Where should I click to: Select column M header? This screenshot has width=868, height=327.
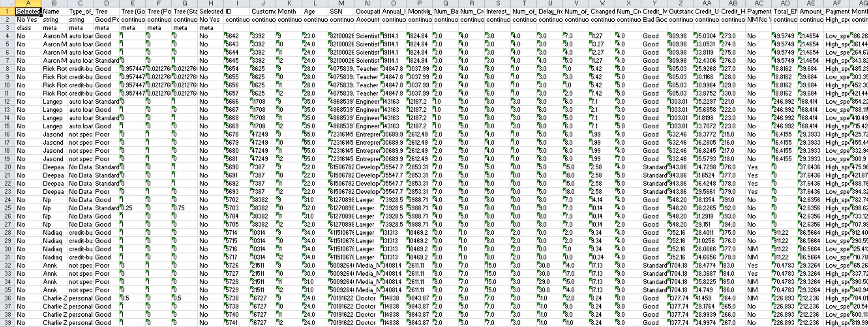tap(341, 4)
